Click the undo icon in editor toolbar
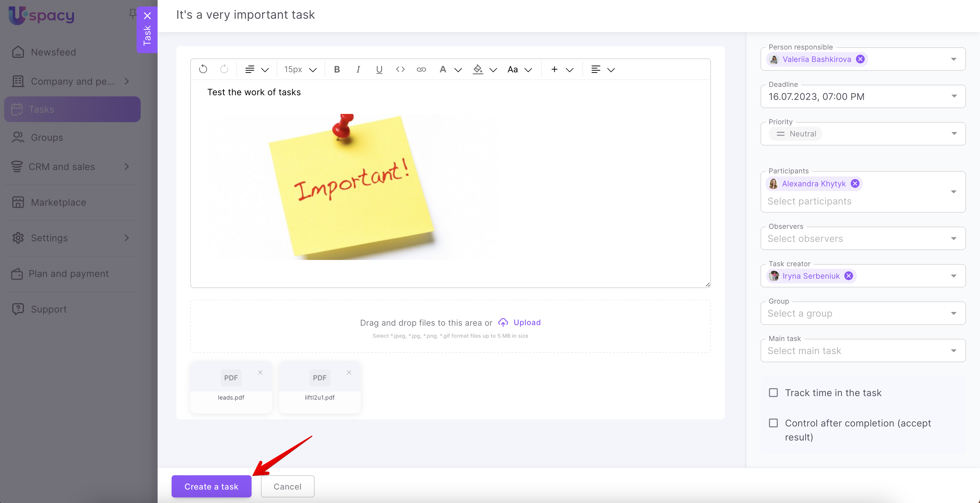This screenshot has width=980, height=503. tap(203, 69)
